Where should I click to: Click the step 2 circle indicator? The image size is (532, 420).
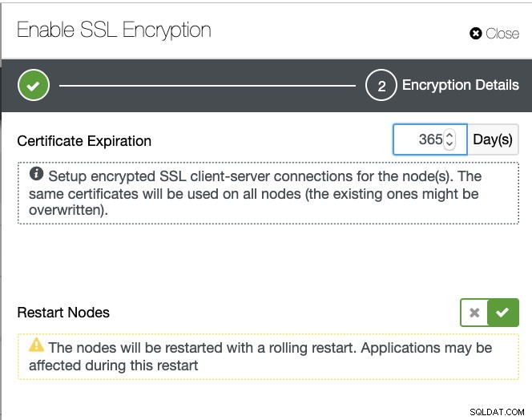pyautogui.click(x=381, y=85)
